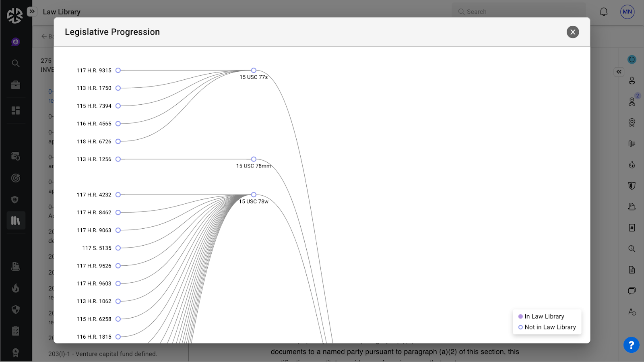The height and width of the screenshot is (362, 644).
Task: Open the Law Library books icon in sidebar
Action: click(16, 221)
